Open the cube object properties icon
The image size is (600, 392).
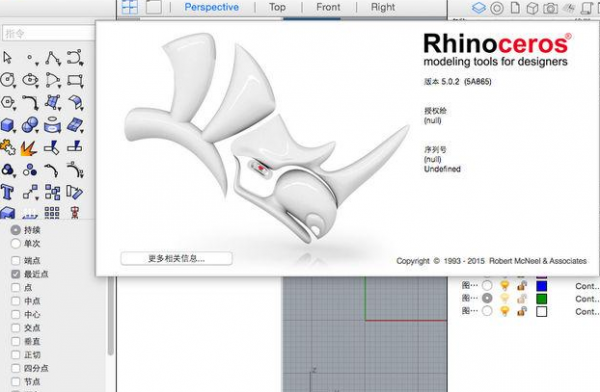tap(532, 8)
